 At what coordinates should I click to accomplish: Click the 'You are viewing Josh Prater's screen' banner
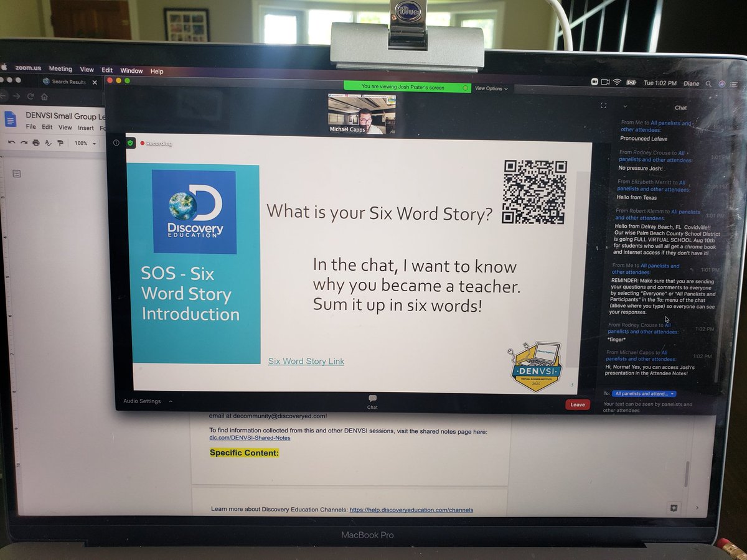tap(407, 88)
